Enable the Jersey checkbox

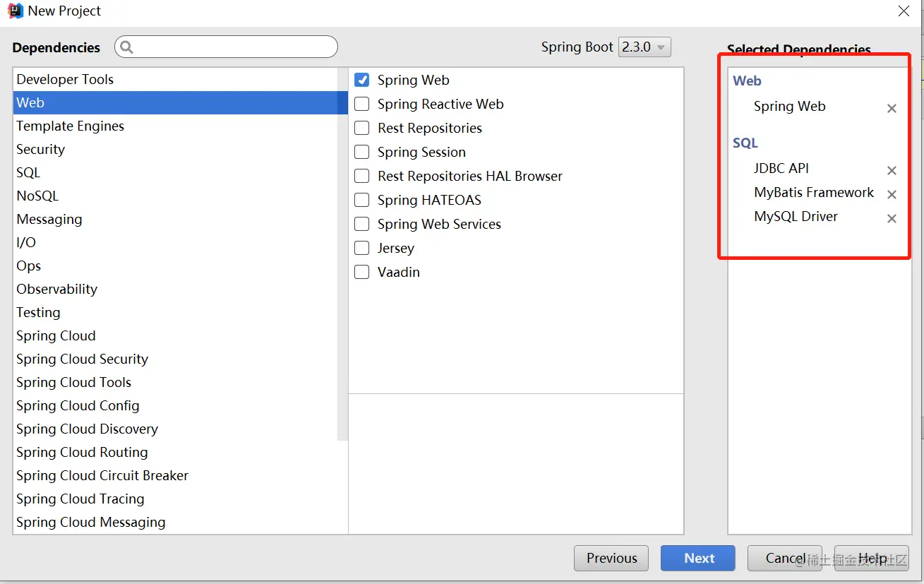(361, 248)
